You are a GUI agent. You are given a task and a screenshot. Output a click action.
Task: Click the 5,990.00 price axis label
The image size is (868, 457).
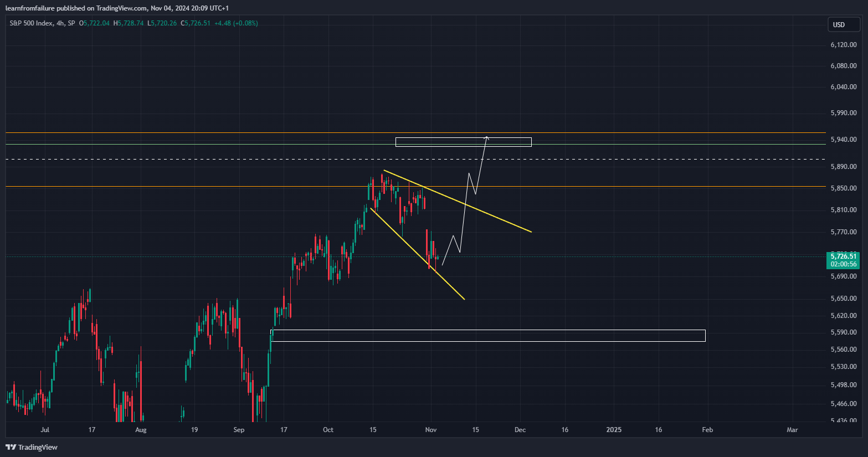point(844,113)
